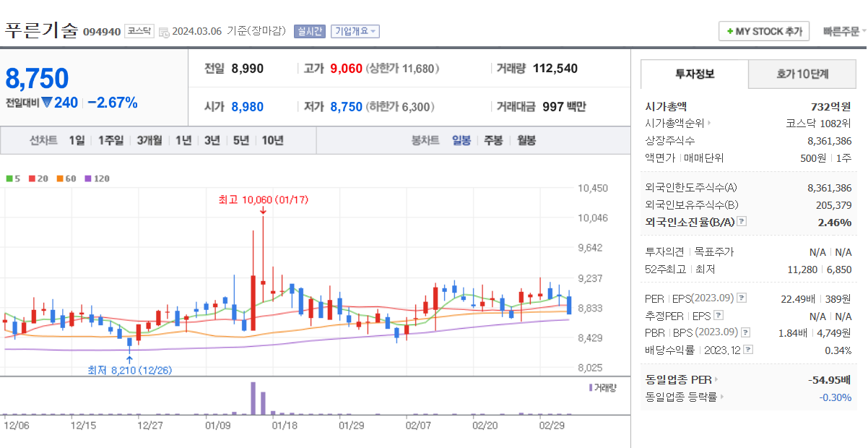The image size is (868, 448).
Task: Click the help icon next to 외국인소진율(B/A)
Action: click(x=742, y=222)
